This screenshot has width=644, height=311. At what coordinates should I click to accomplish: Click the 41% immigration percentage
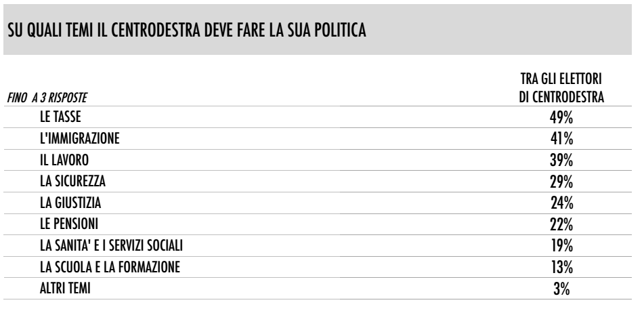click(561, 140)
